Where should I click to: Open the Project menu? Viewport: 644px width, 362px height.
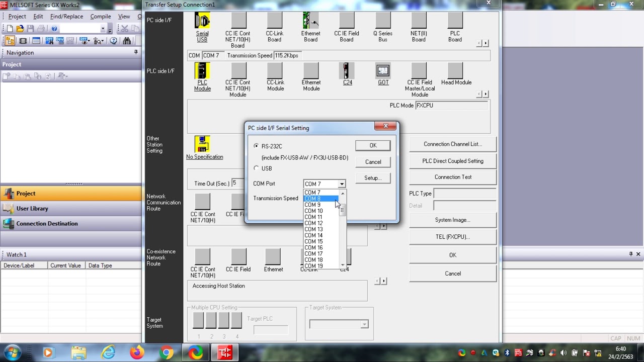pos(17,16)
